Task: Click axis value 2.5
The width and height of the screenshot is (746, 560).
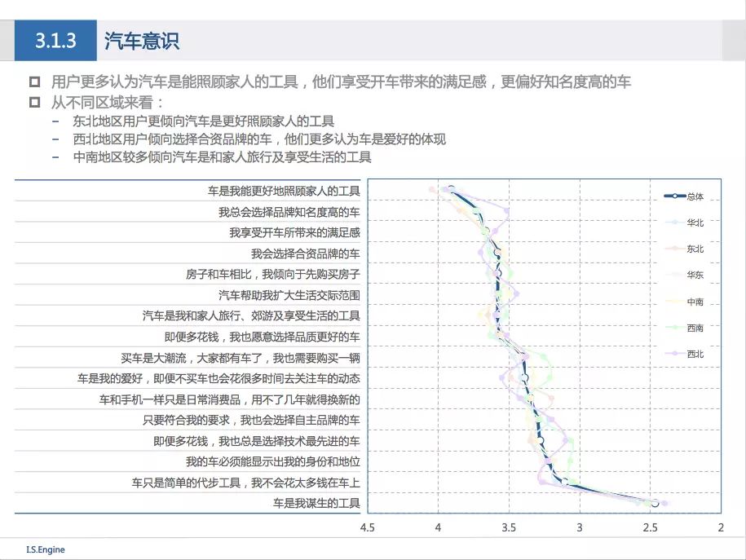Action: (x=650, y=527)
